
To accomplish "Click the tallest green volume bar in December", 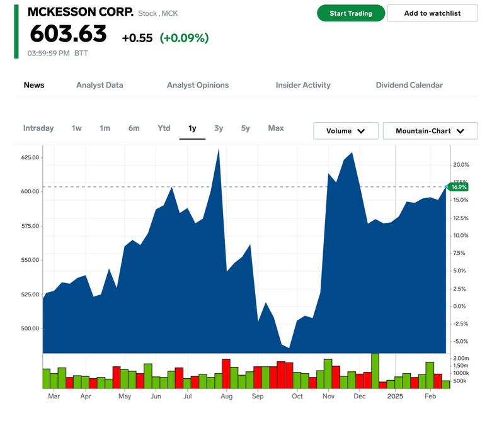I will click(x=375, y=371).
